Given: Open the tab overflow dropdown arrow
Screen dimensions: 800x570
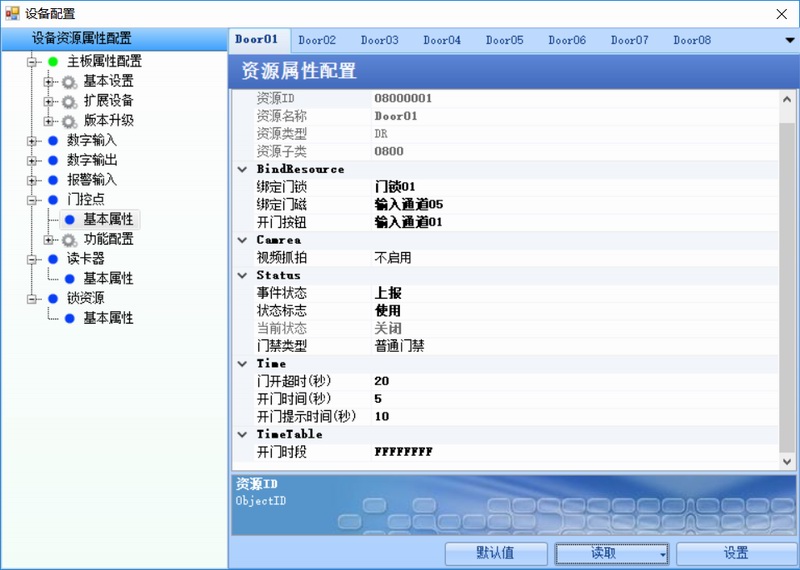Looking at the screenshot, I should (x=789, y=40).
